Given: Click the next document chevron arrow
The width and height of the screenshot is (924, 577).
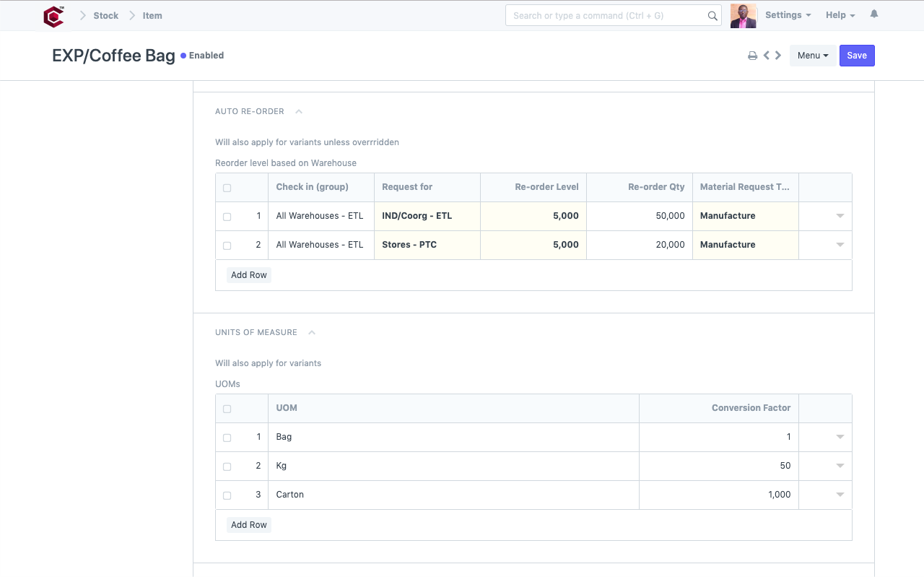Looking at the screenshot, I should pyautogui.click(x=778, y=55).
